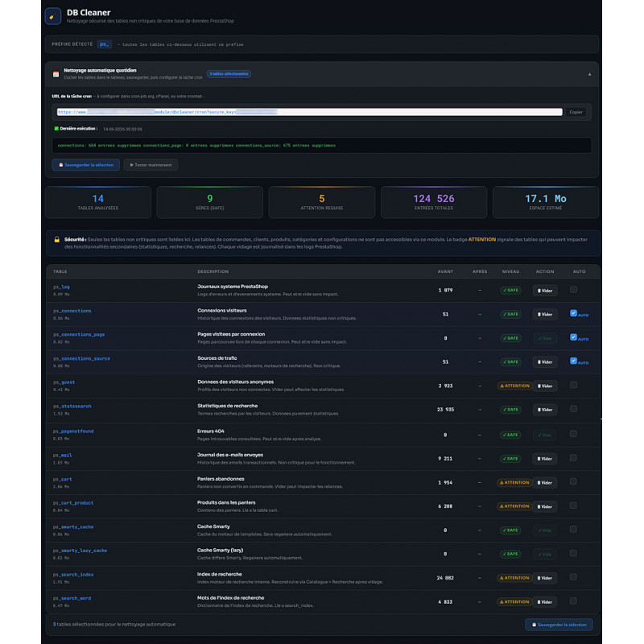Click the SAFE badge on ps_mail row
Screen dimensions: 644x644
pyautogui.click(x=510, y=458)
